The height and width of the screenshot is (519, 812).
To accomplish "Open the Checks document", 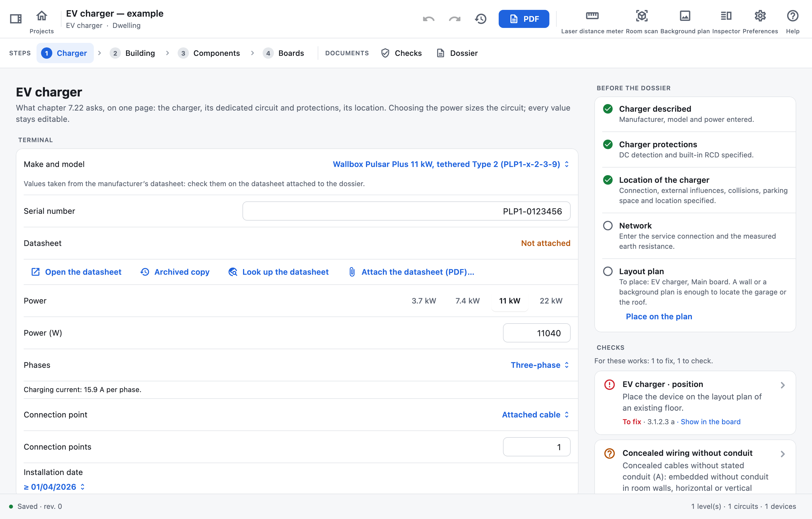I will click(401, 53).
